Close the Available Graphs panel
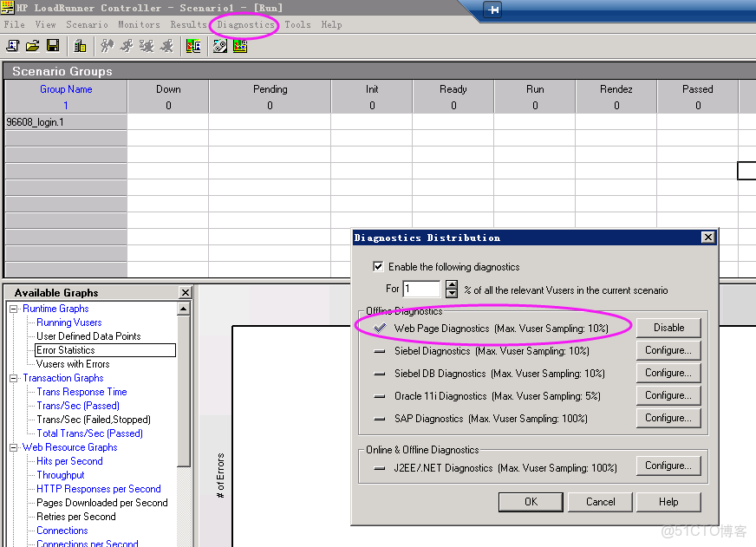The height and width of the screenshot is (547, 756). coord(186,292)
